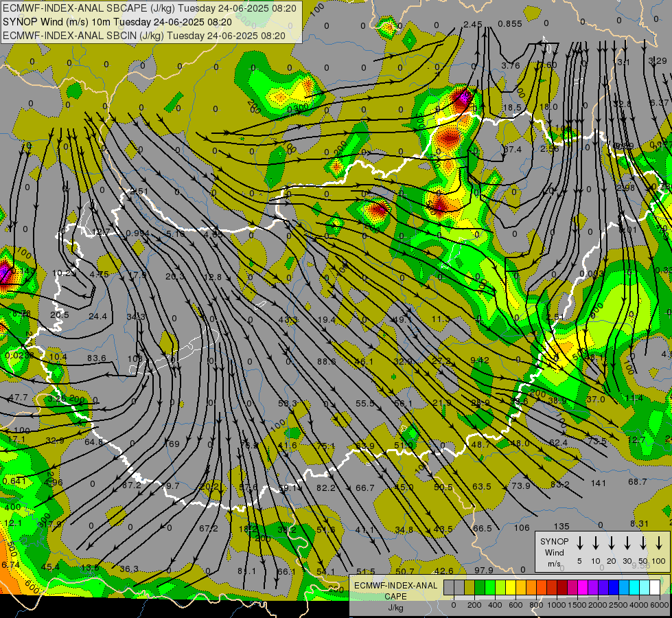672x618 pixels.
Task: Click the J/kg unit label under CAPE
Action: (x=395, y=608)
